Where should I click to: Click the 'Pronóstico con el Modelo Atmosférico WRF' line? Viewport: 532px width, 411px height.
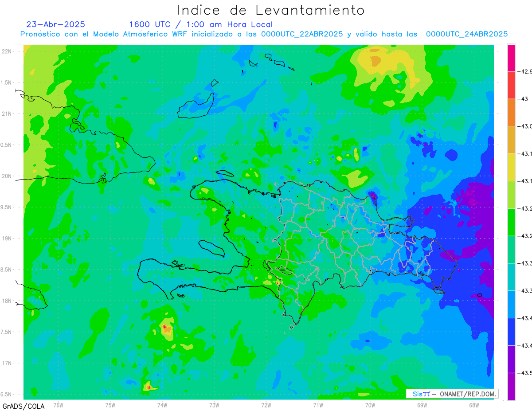pos(264,34)
